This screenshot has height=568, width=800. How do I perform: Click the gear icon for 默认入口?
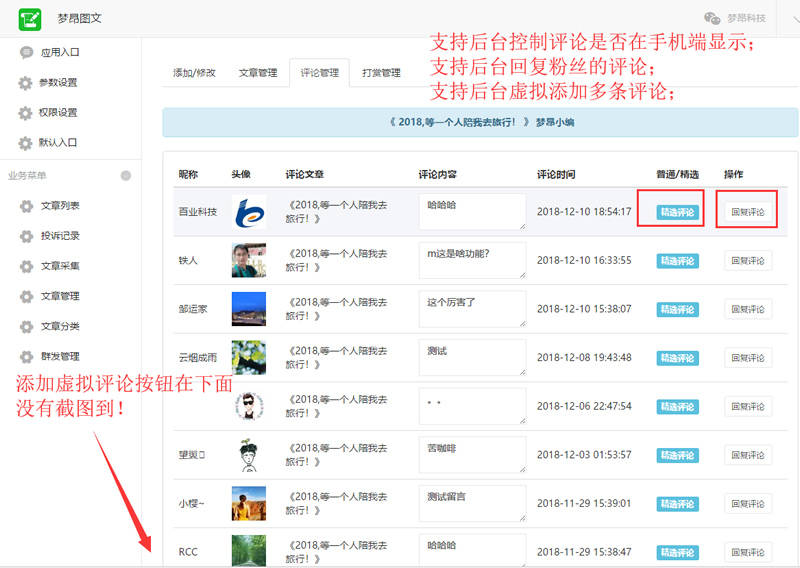pos(25,143)
